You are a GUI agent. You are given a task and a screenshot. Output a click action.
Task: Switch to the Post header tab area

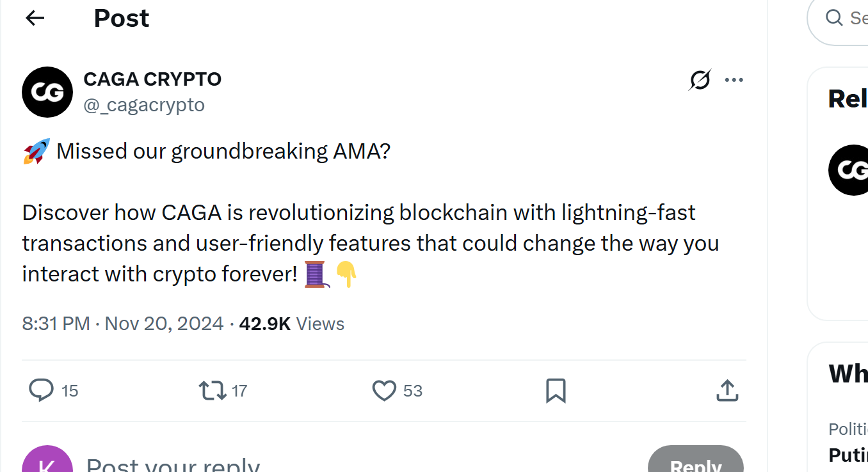[121, 18]
